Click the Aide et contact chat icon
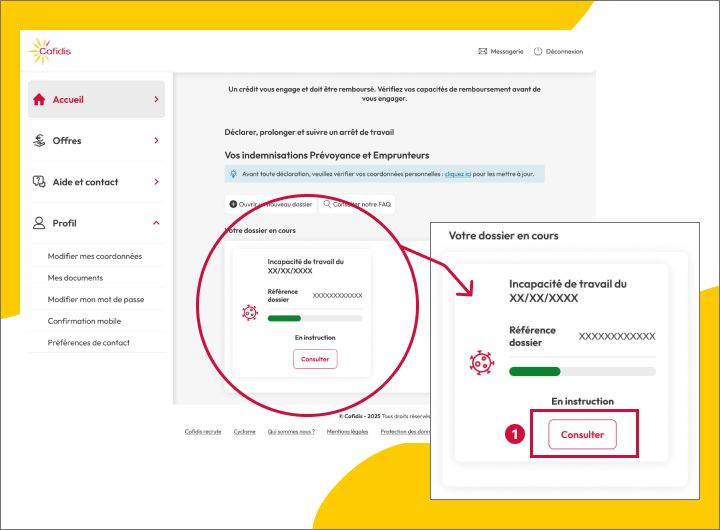 click(40, 182)
